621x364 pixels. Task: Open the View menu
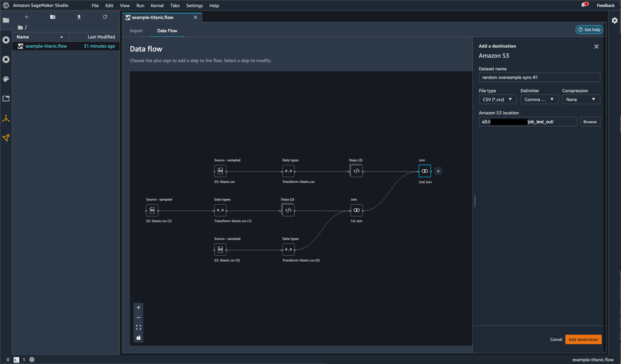pos(125,6)
